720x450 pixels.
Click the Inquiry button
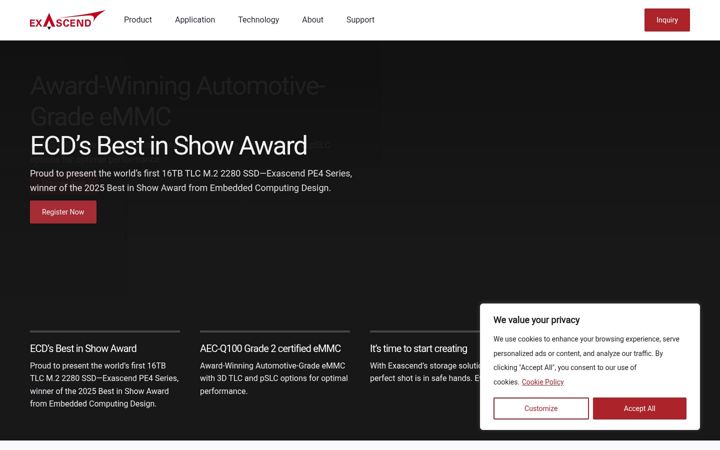pos(667,20)
